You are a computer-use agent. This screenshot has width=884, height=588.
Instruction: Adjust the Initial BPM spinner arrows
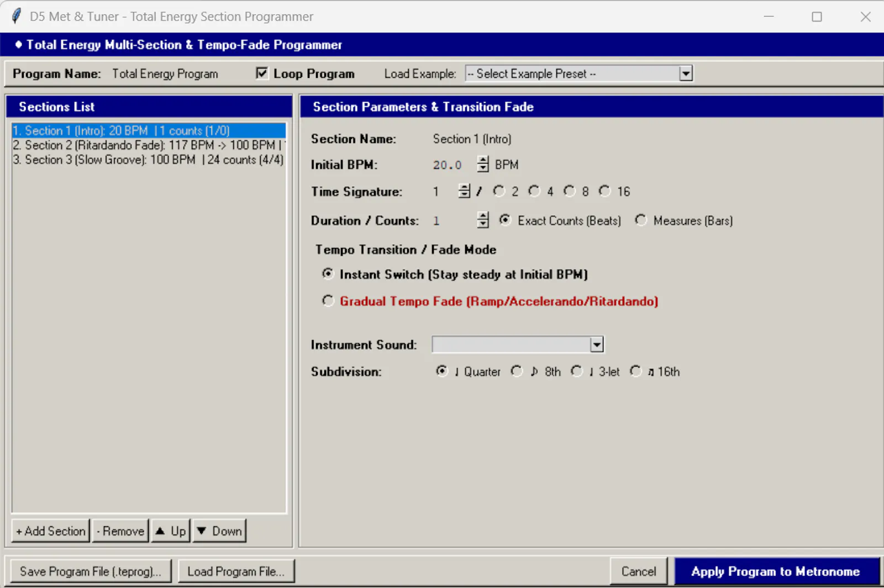click(483, 165)
